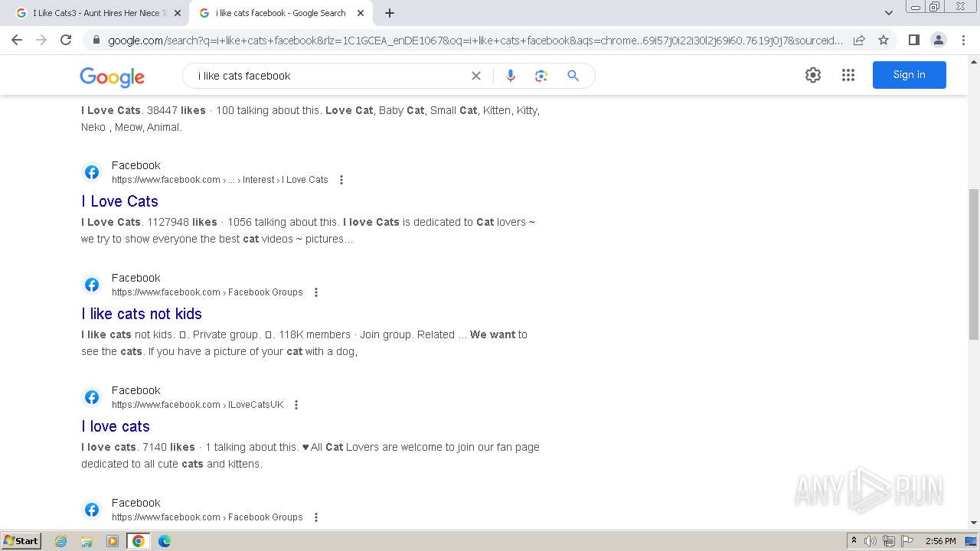The height and width of the screenshot is (551, 980).
Task: Click the Chrome icon in the taskbar
Action: [x=139, y=541]
